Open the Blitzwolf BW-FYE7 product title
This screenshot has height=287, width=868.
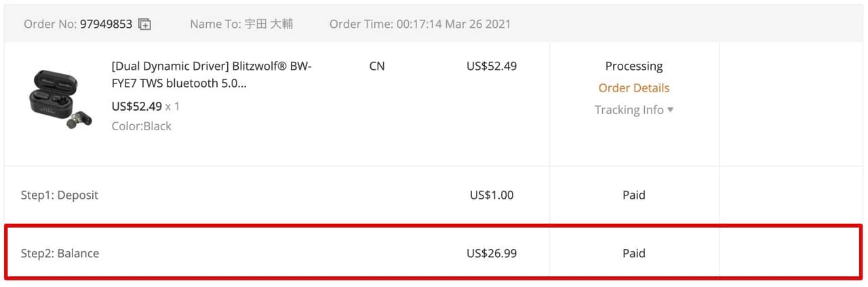(x=212, y=75)
